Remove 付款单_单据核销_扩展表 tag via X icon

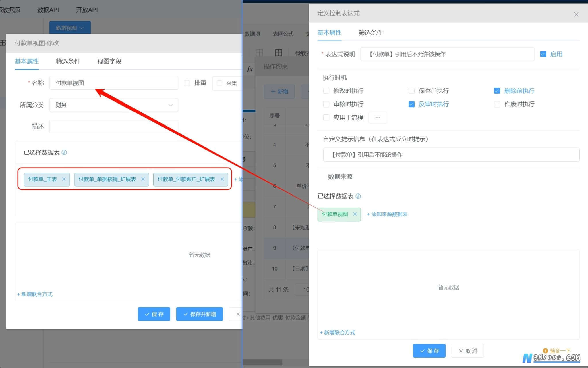143,179
